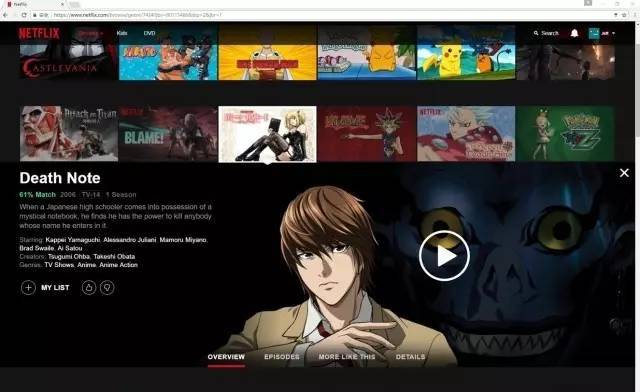Close the Death Note details panel
This screenshot has width=640, height=392.
point(624,173)
